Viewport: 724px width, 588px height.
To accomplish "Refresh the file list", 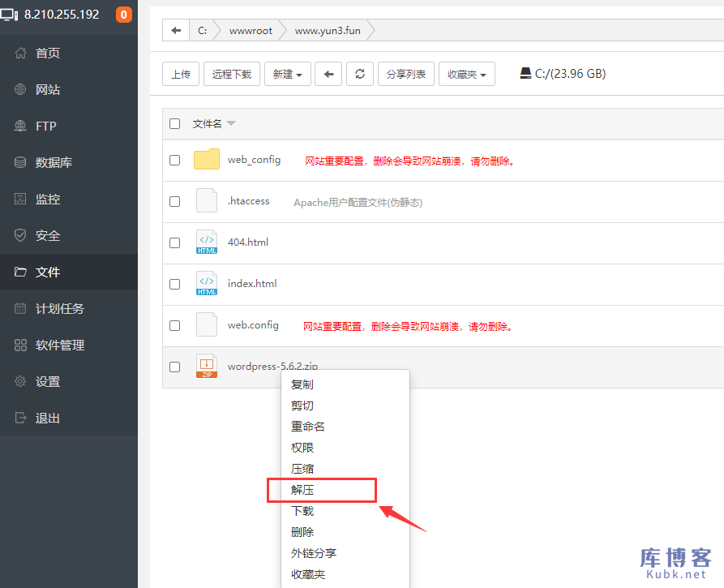I will pos(359,73).
